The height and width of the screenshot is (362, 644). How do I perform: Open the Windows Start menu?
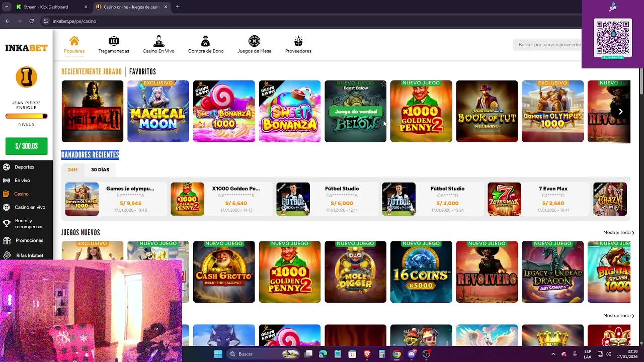[218, 354]
